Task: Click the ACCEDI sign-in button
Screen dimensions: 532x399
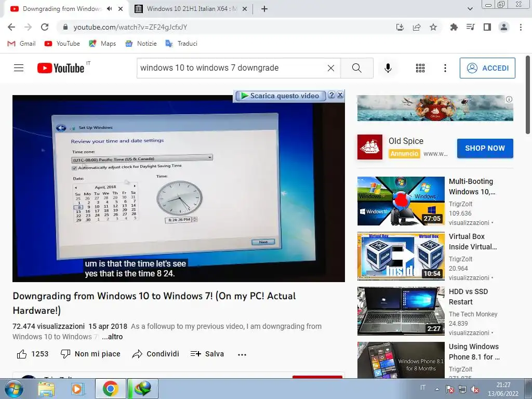Action: [487, 68]
